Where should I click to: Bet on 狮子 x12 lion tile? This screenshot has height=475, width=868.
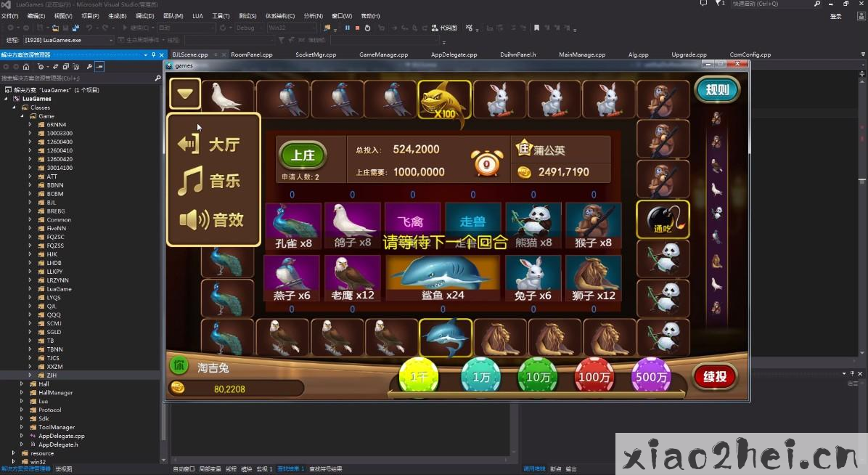[x=594, y=278]
